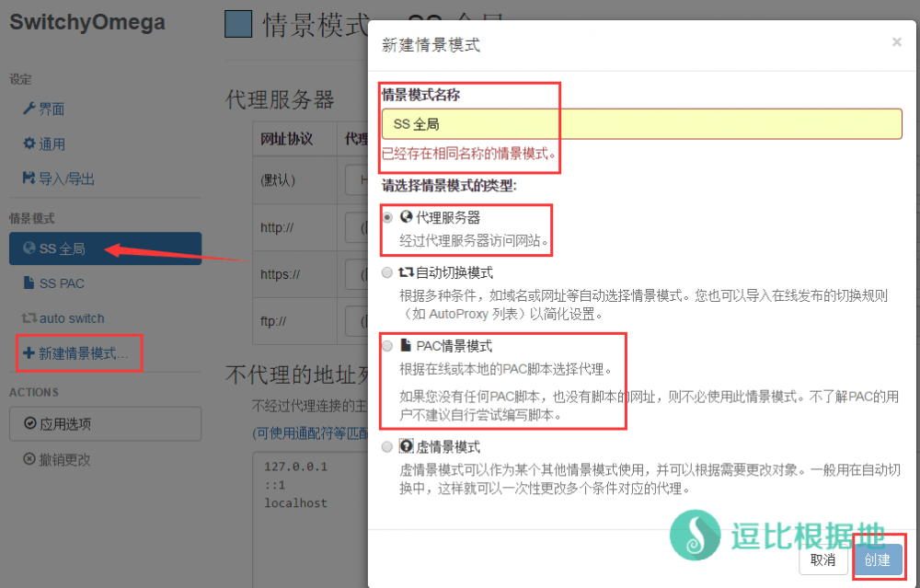Close the 新建情景模式 dialog with X
The image size is (920, 588).
pyautogui.click(x=897, y=41)
